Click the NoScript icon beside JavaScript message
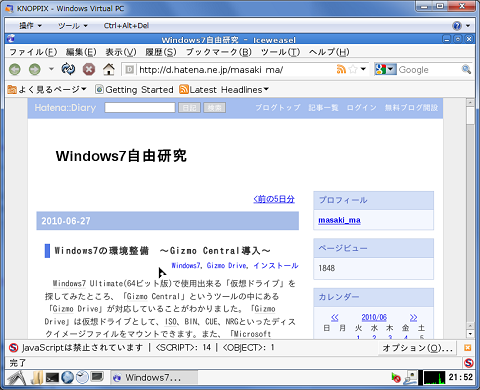 click(x=13, y=348)
